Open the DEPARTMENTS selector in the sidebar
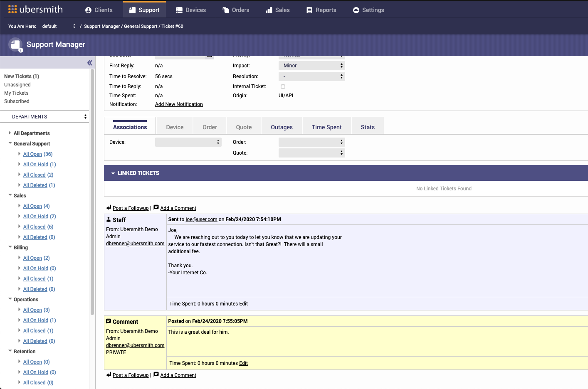The height and width of the screenshot is (389, 588). tap(44, 117)
